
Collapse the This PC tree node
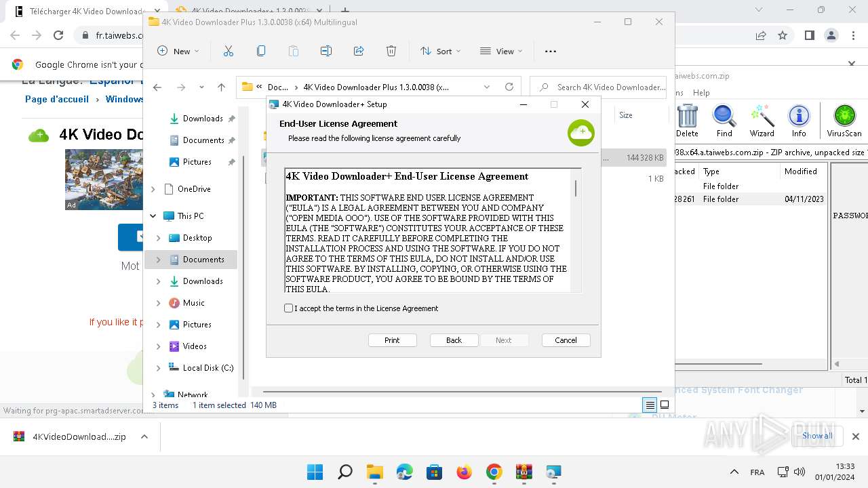[x=153, y=216]
